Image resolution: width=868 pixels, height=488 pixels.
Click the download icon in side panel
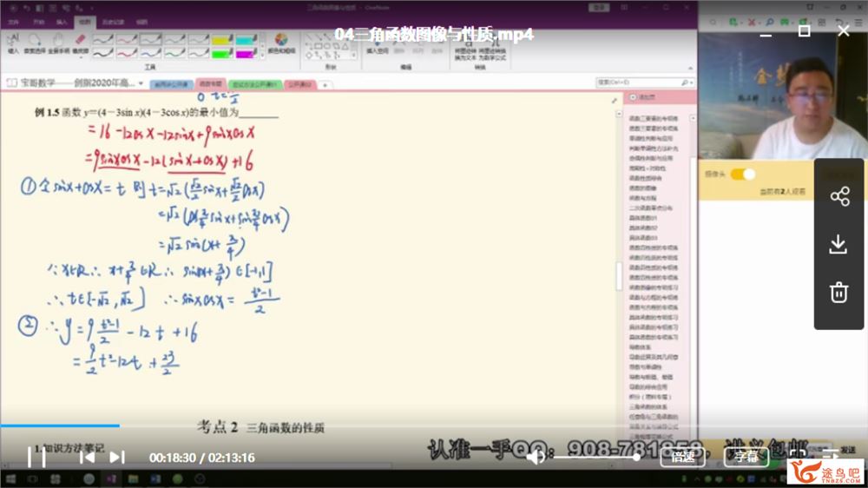pos(838,244)
